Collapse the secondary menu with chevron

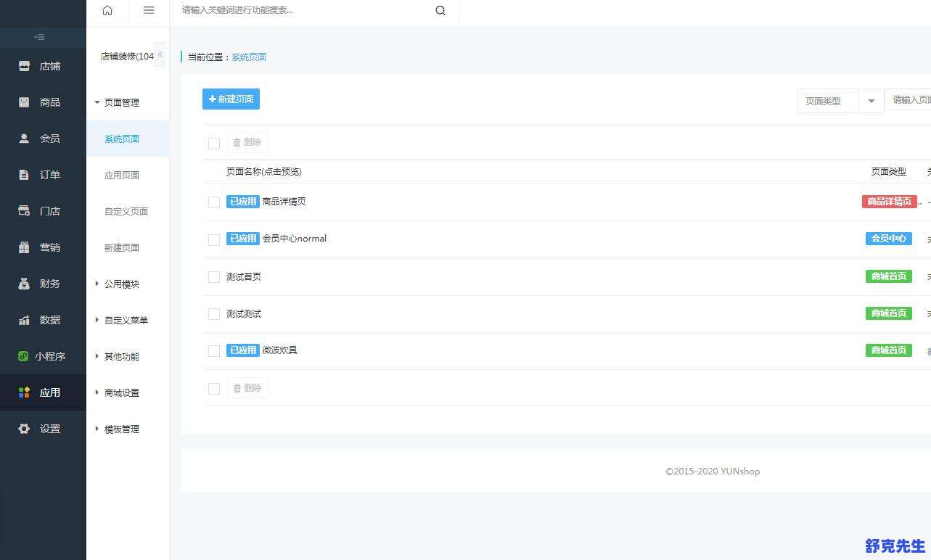(x=160, y=55)
